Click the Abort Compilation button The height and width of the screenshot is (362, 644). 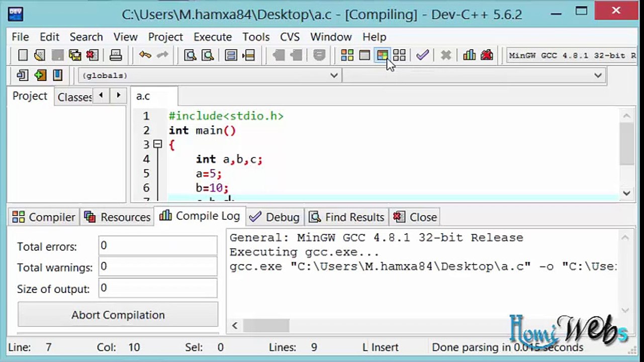(x=118, y=315)
